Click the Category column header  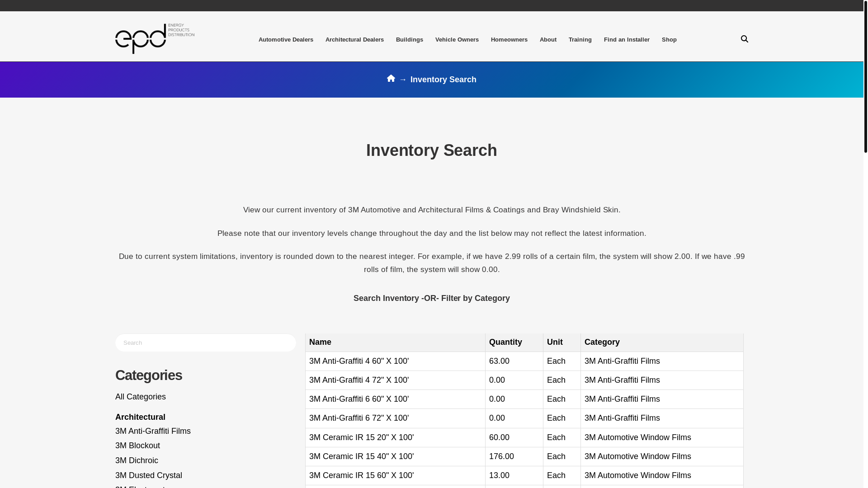pos(662,342)
